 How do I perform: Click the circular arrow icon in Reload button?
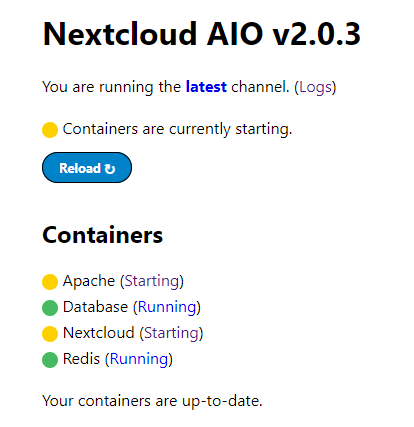pos(110,169)
